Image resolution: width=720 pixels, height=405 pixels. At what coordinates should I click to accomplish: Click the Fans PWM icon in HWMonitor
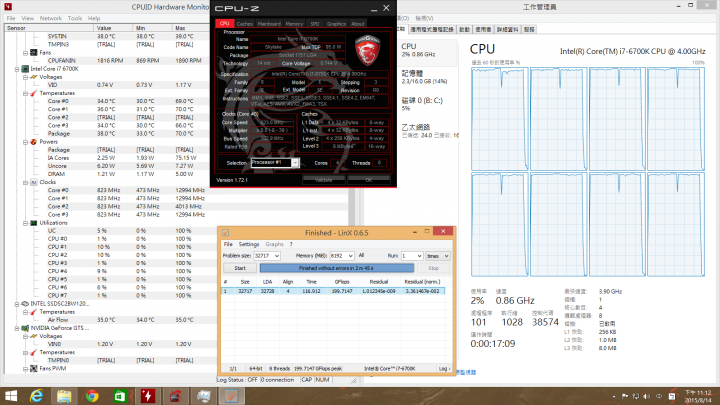pyautogui.click(x=34, y=368)
